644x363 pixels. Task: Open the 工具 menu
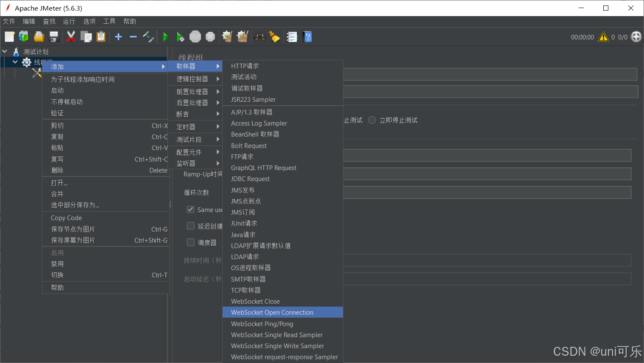tap(109, 21)
